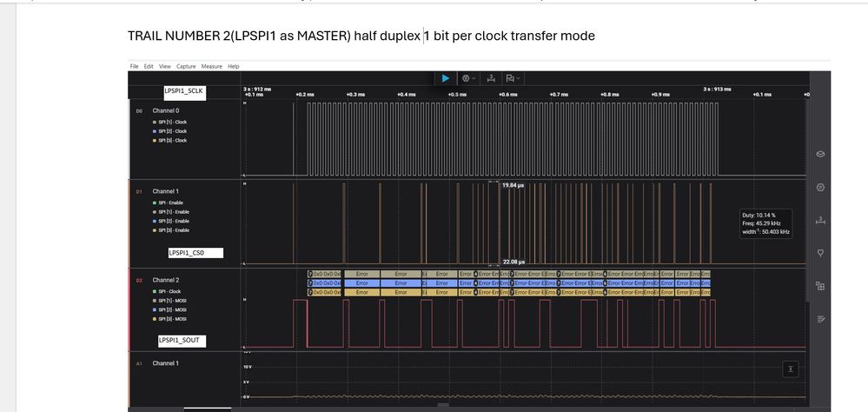Click the SPI - Clock label under Channel 2
868x412 pixels.
tap(169, 291)
